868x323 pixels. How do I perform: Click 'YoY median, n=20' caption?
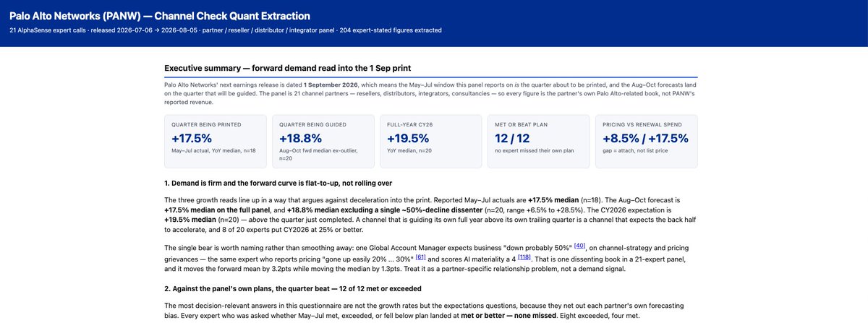(x=409, y=152)
